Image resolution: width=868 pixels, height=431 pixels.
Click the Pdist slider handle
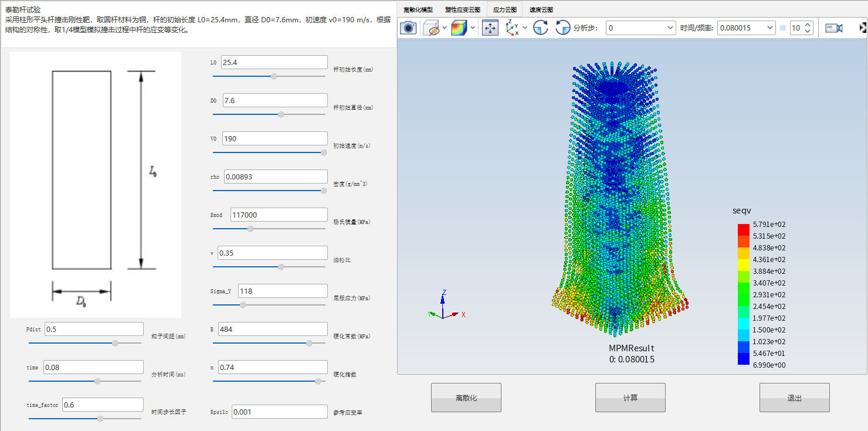[x=115, y=342]
